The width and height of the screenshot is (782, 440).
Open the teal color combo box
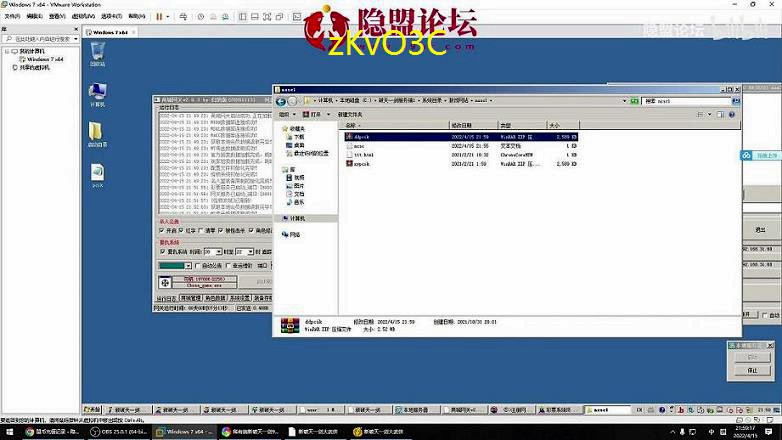click(175, 265)
